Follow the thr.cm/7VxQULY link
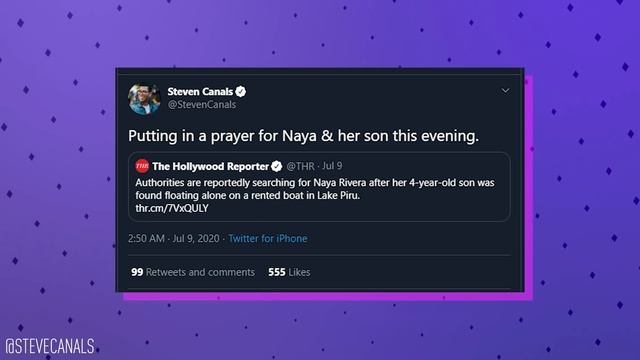Viewport: 640px width, 360px height. (x=172, y=208)
